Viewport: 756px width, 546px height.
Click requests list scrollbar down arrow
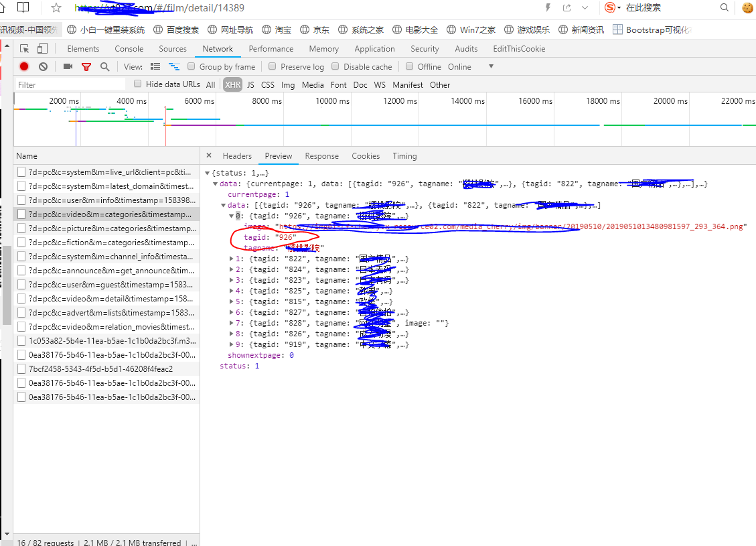point(7,535)
